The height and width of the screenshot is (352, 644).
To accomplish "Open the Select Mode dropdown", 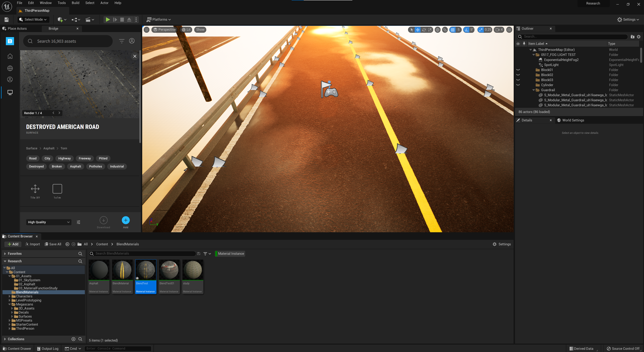I will [x=33, y=19].
